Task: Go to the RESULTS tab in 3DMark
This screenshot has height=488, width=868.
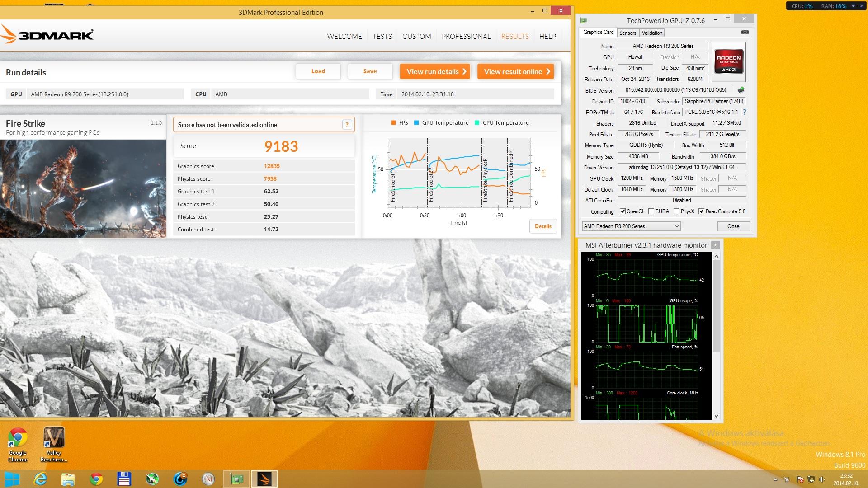Action: 515,36
